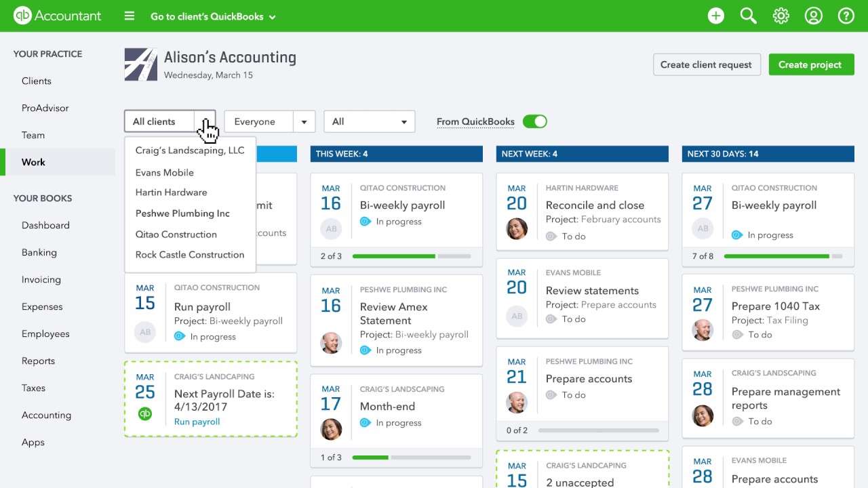
Task: Expand Go to client's QuickBooks dropdown
Action: click(x=213, y=17)
